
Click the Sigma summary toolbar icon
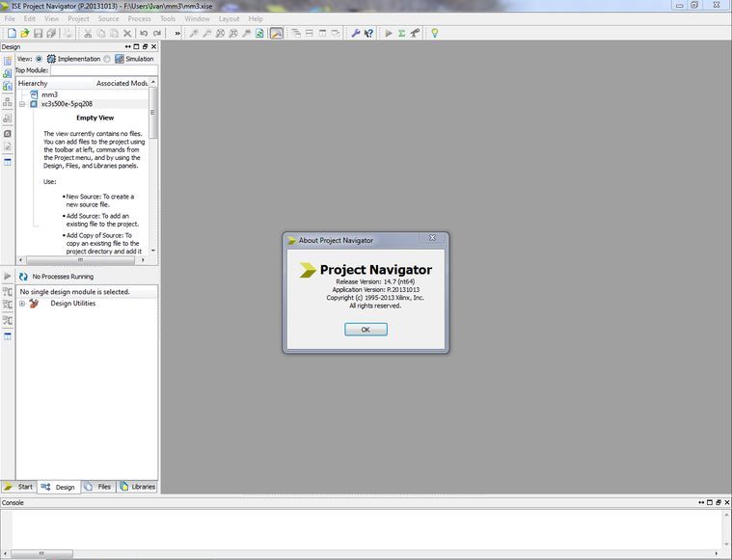[x=401, y=33]
